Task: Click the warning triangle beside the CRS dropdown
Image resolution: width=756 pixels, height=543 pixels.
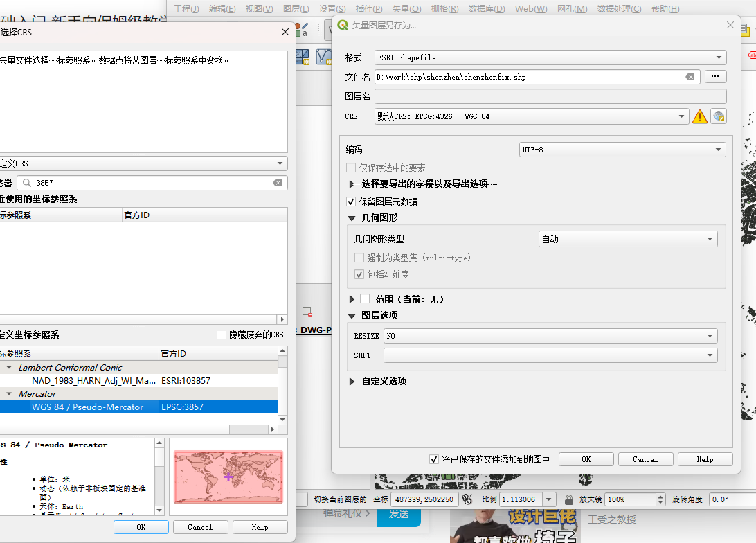Action: point(699,116)
